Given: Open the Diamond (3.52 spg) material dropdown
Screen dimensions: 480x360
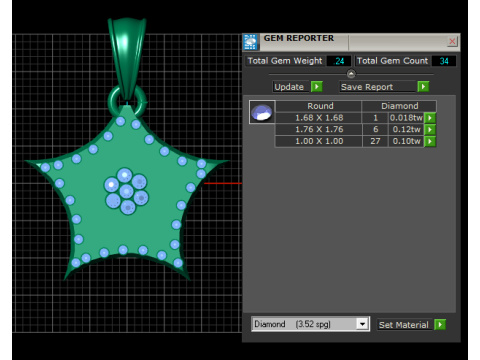Looking at the screenshot, I should [362, 324].
